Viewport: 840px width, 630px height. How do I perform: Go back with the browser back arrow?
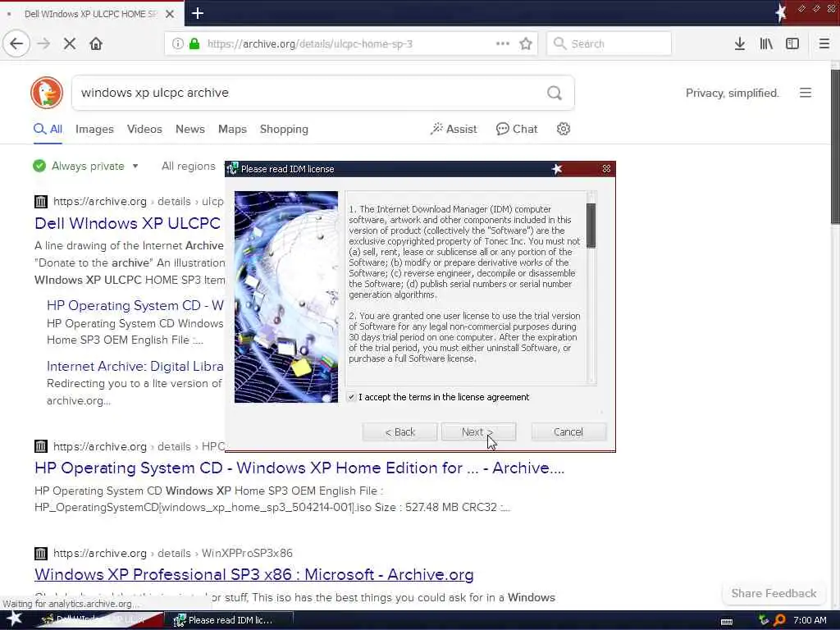[16, 43]
